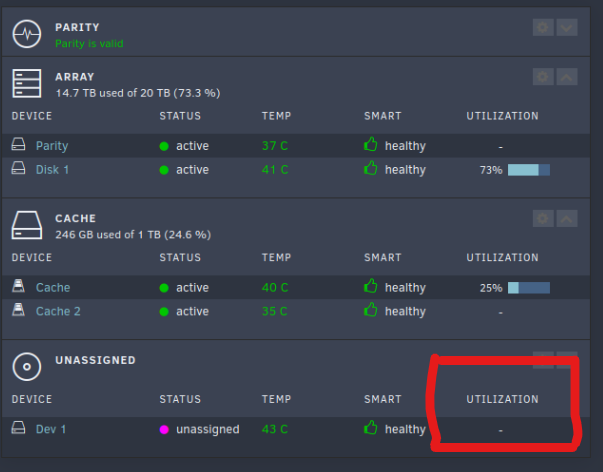
Task: Click Cache 2's green status dot
Action: pyautogui.click(x=164, y=312)
